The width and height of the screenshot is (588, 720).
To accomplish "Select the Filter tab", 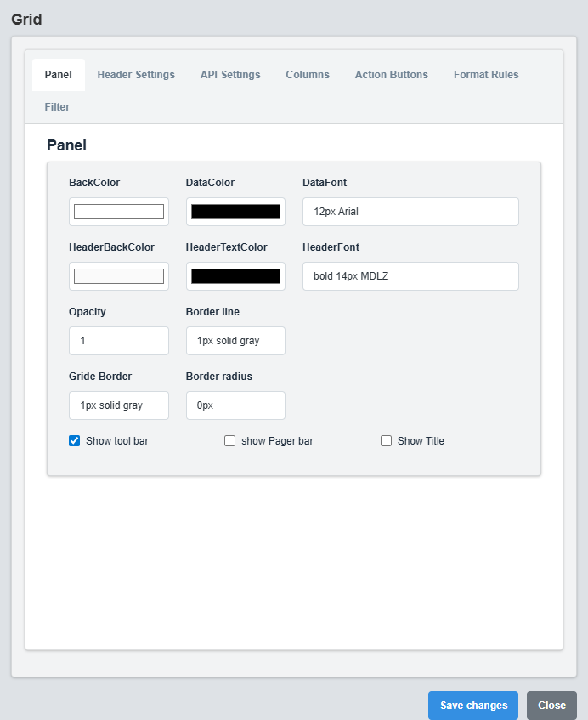I will 57,106.
